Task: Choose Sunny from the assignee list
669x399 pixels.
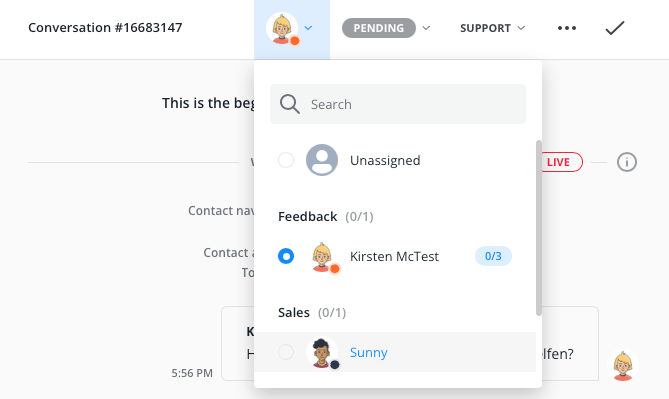Action: 369,352
